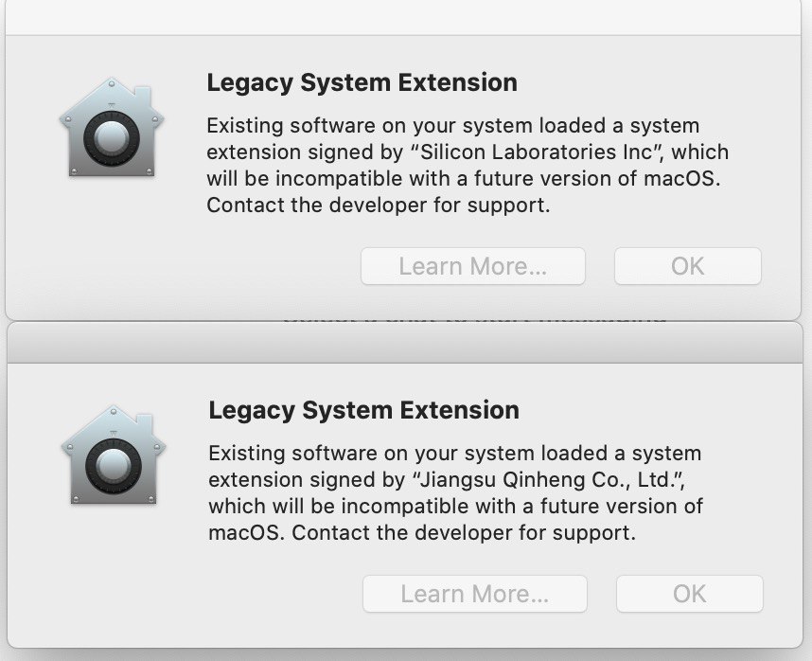Open Learn More in the Jiangsu Qinheng dialog
The width and height of the screenshot is (812, 661).
(474, 594)
